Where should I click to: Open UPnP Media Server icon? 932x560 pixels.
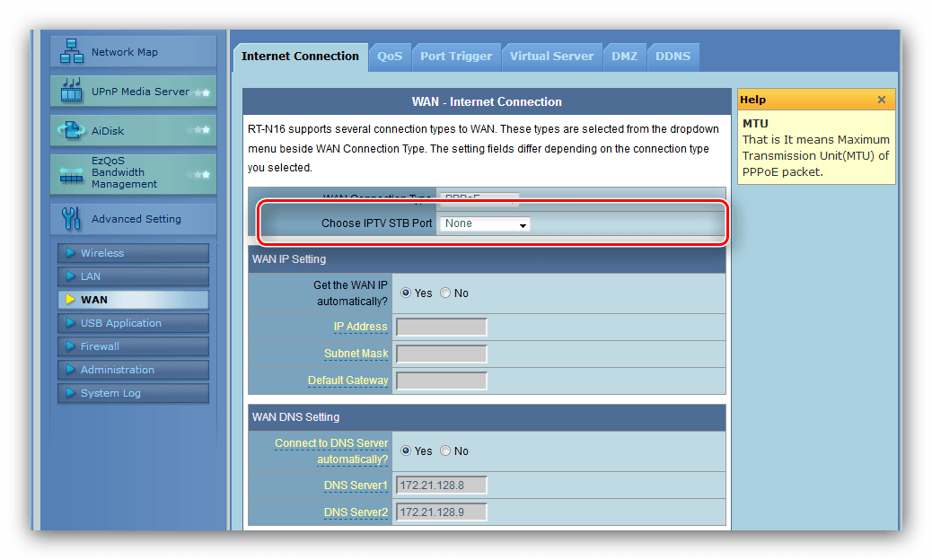pyautogui.click(x=72, y=91)
